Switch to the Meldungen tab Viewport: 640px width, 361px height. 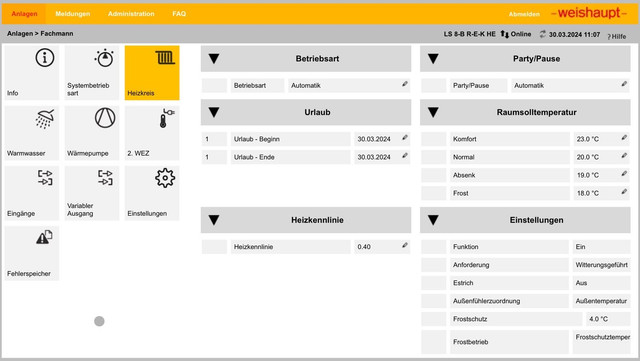(73, 14)
